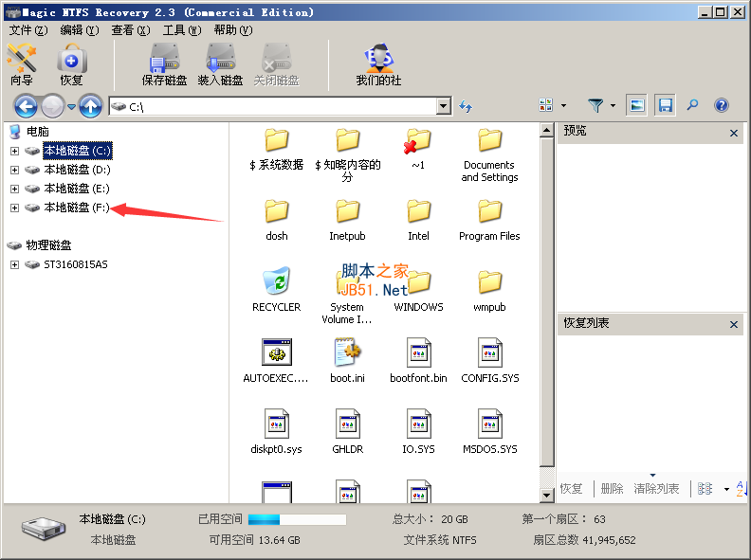Viewport: 751px width, 560px height.
Task: Expand the ST3160815AS physical disk node
Action: click(x=14, y=264)
